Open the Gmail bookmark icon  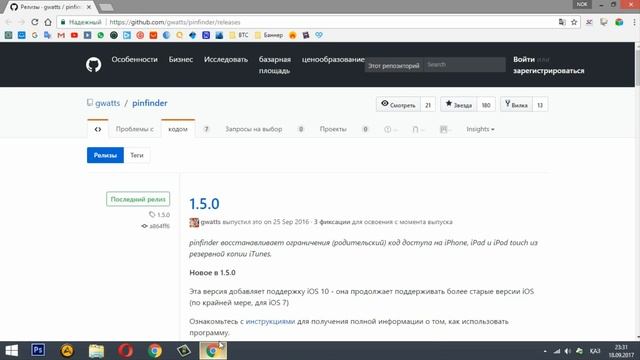pyautogui.click(x=61, y=36)
